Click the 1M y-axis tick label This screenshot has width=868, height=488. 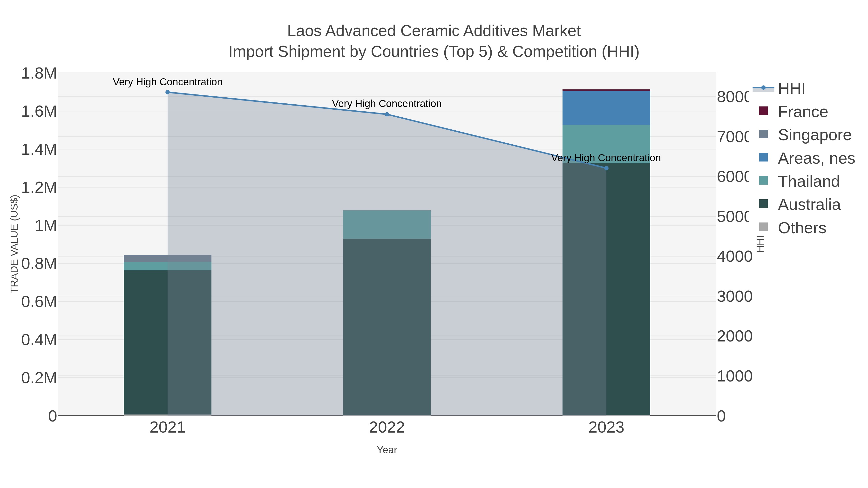pyautogui.click(x=46, y=226)
